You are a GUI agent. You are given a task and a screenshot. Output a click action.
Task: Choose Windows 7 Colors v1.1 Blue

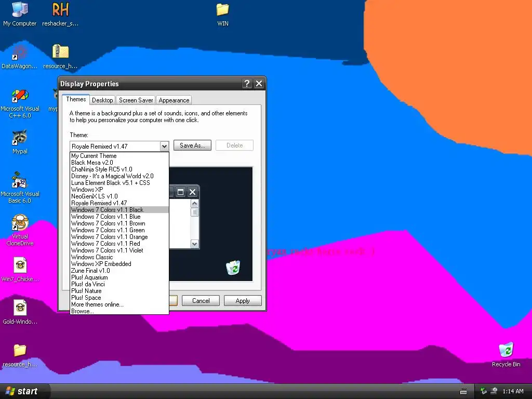pos(119,217)
